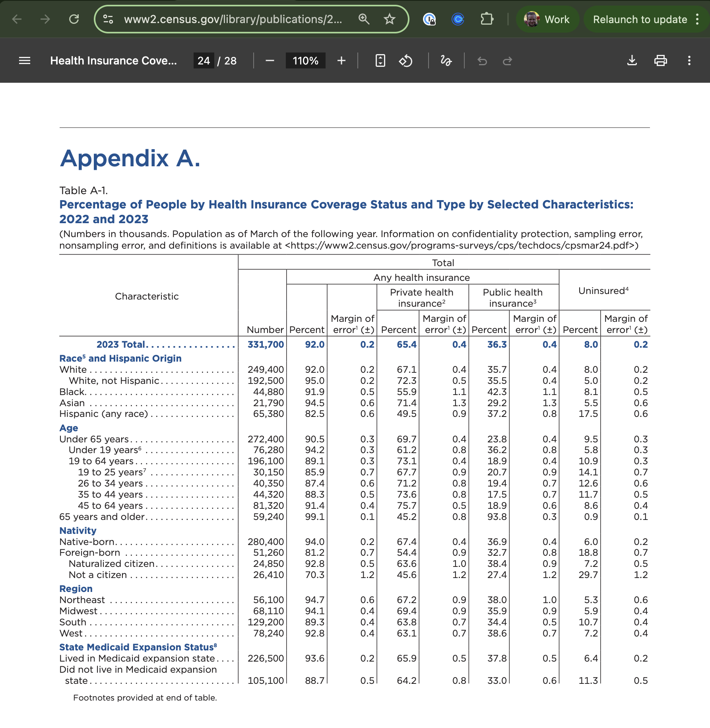Open the Work profile menu
Image resolution: width=710 pixels, height=728 pixels.
[547, 19]
